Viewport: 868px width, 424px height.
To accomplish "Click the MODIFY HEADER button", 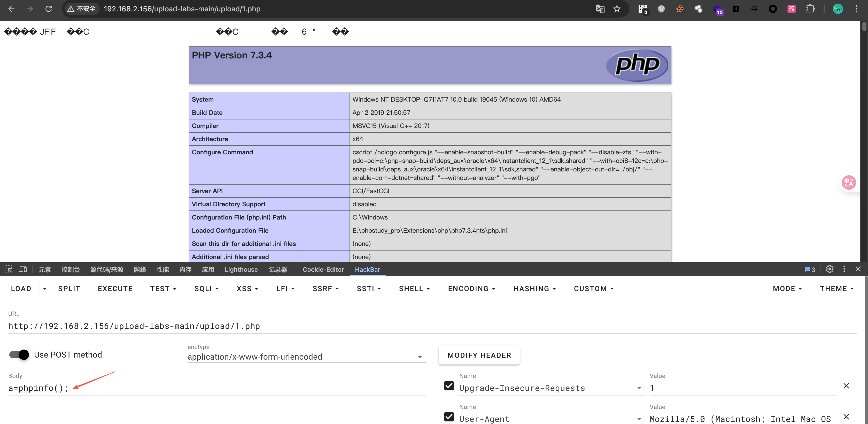I will click(x=479, y=355).
